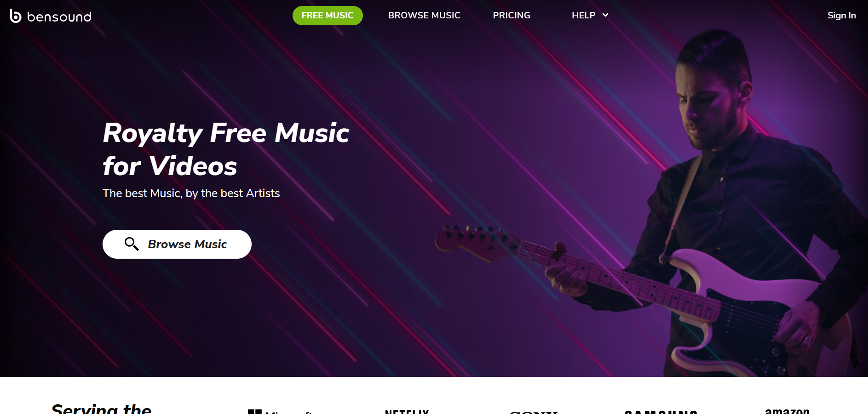Click the Amazon logo
The height and width of the screenshot is (414, 868).
[787, 410]
